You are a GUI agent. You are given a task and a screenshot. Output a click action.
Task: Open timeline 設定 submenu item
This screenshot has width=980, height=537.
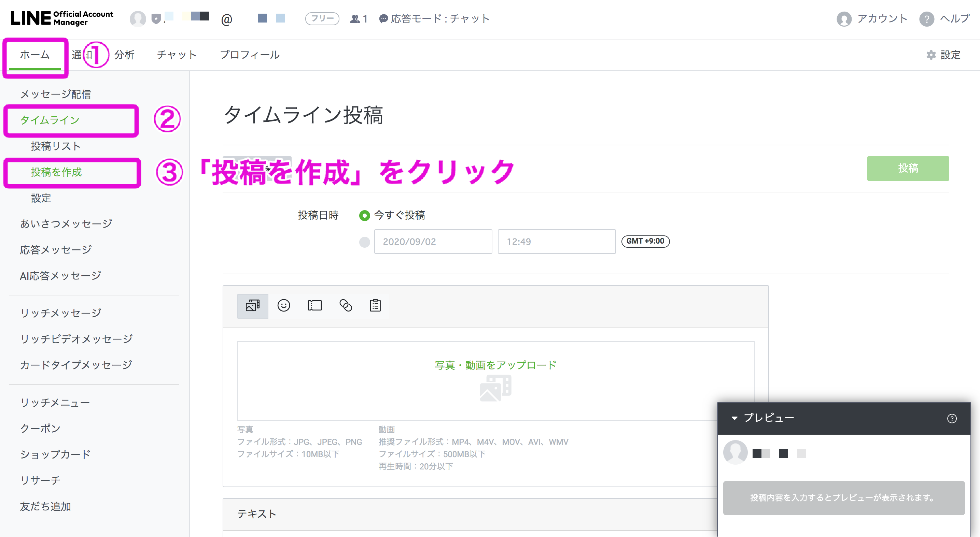tap(41, 198)
